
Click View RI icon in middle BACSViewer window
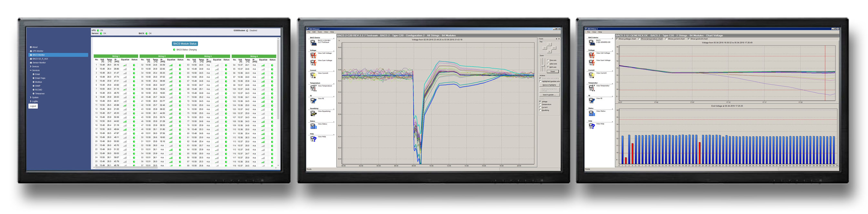point(313,101)
